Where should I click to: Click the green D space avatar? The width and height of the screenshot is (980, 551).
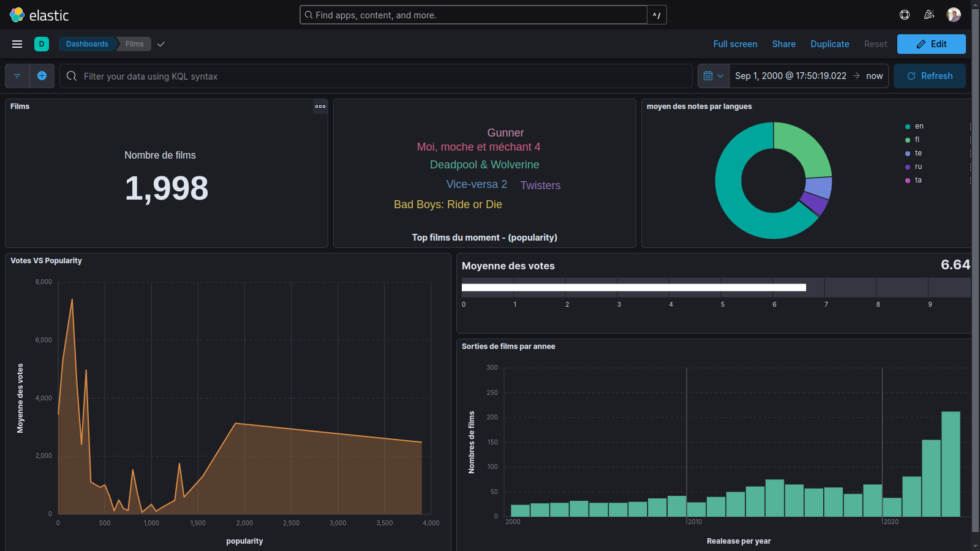tap(42, 44)
